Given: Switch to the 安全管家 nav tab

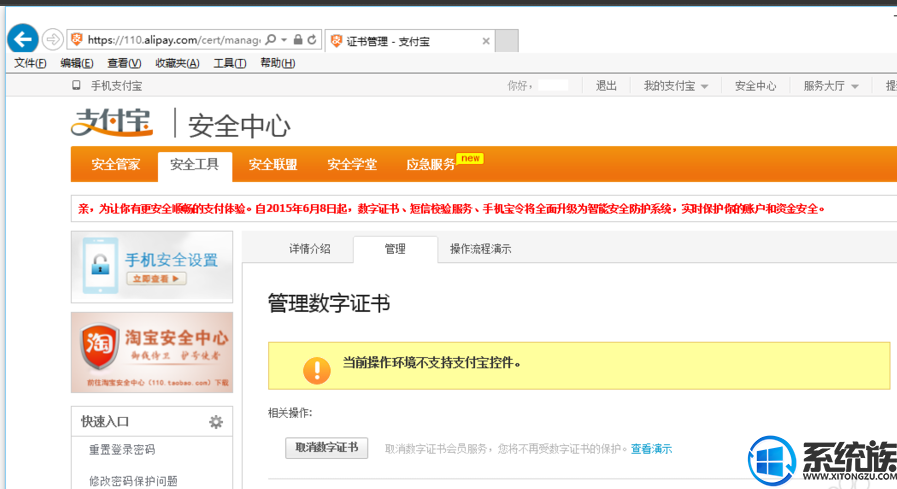Looking at the screenshot, I should [x=115, y=165].
